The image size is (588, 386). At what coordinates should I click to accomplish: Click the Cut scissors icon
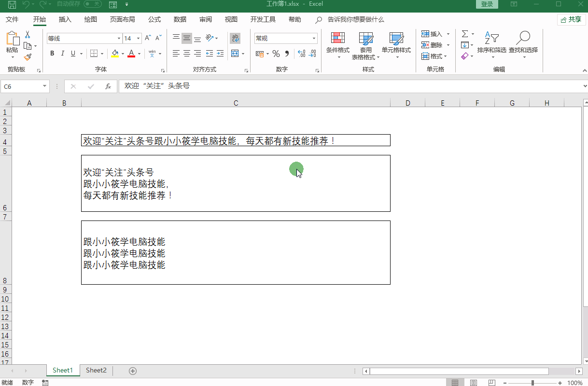coord(28,35)
